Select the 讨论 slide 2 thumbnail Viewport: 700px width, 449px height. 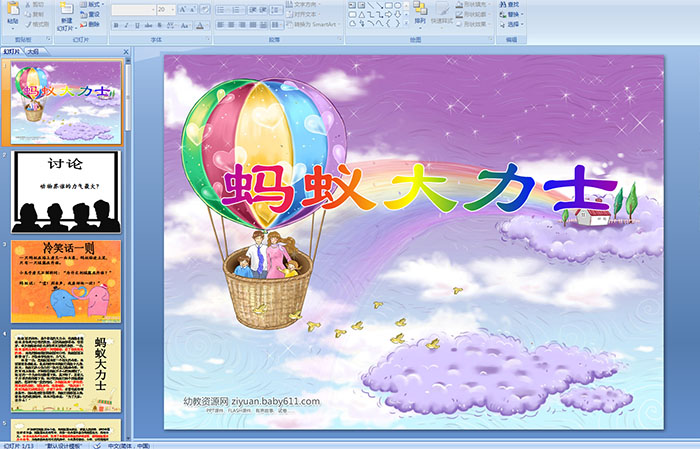(x=66, y=192)
